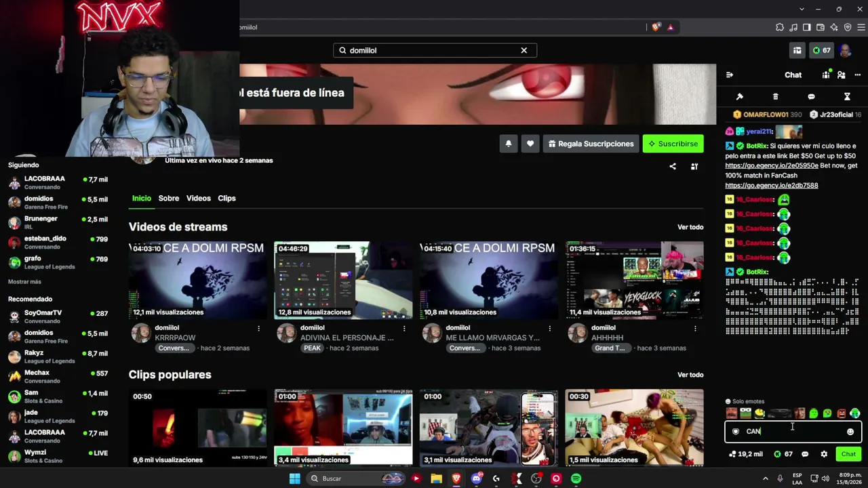This screenshot has height=488, width=868.
Task: Open Brunenger channel in the sidebar
Action: click(58, 222)
